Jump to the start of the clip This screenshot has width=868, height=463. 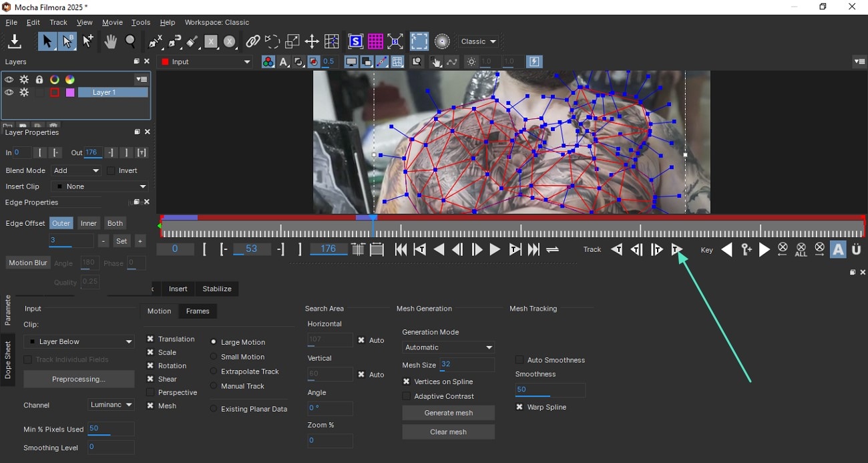point(401,250)
